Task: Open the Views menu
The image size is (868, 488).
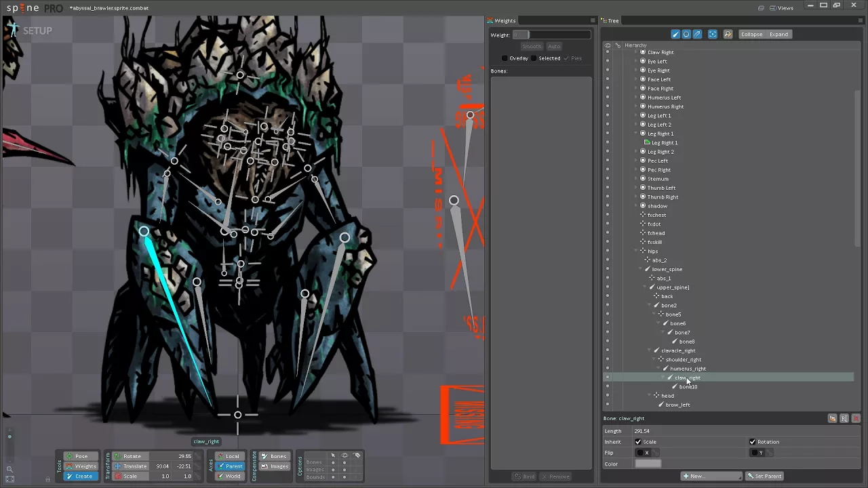Action: 781,8
